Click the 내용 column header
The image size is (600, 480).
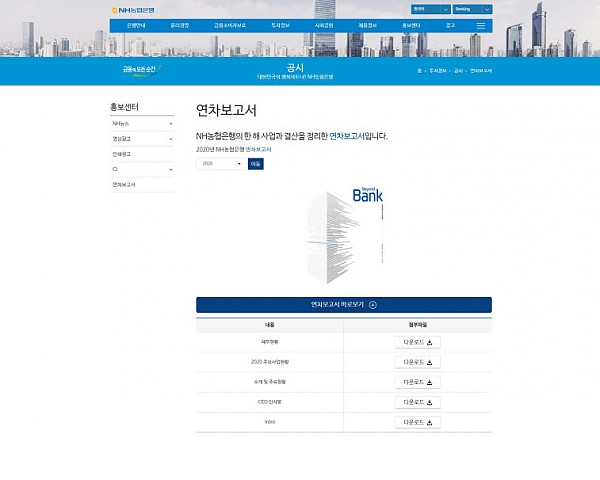[270, 325]
